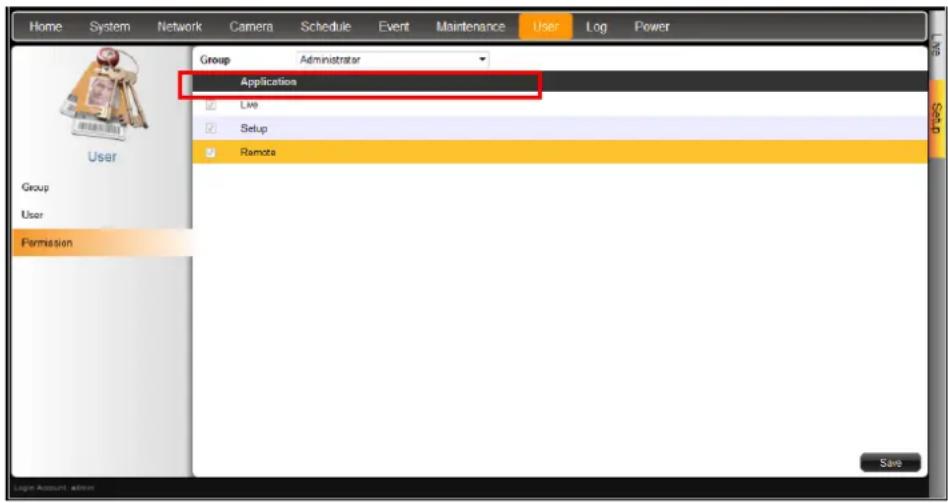Screen dimensions: 948x503
Task: Click the Save button
Action: 891,462
